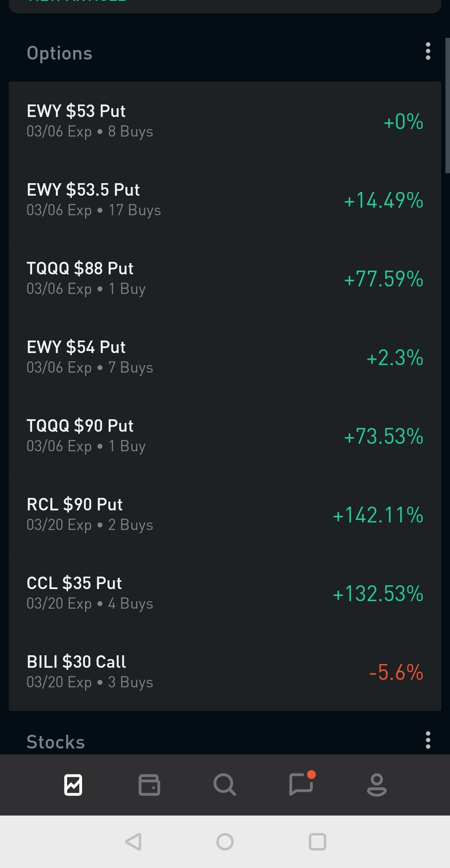The width and height of the screenshot is (450, 868).
Task: Open the CCL $35 Put position
Action: 225,593
